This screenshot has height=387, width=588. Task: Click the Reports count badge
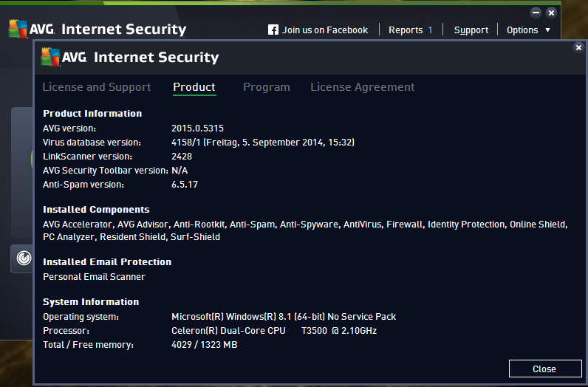click(x=430, y=30)
